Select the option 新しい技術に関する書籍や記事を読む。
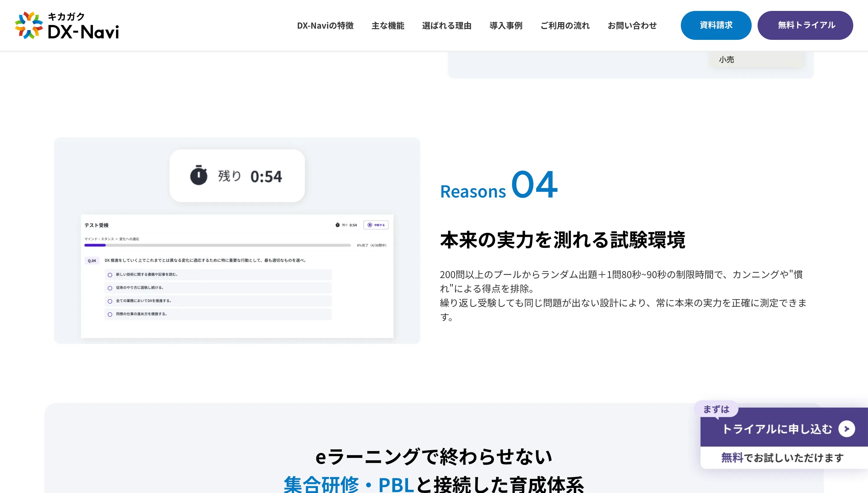 click(218, 275)
